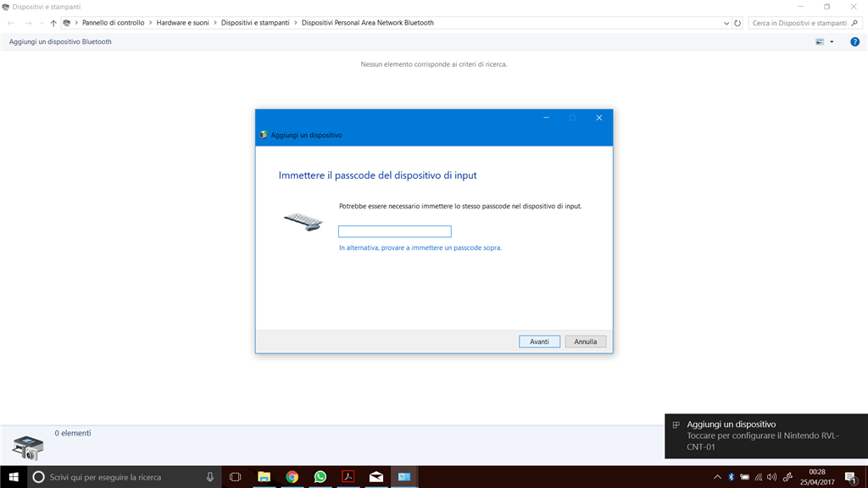Expand chevron after 'Hardware e suoni' breadcrumb
The width and height of the screenshot is (868, 488).
215,23
